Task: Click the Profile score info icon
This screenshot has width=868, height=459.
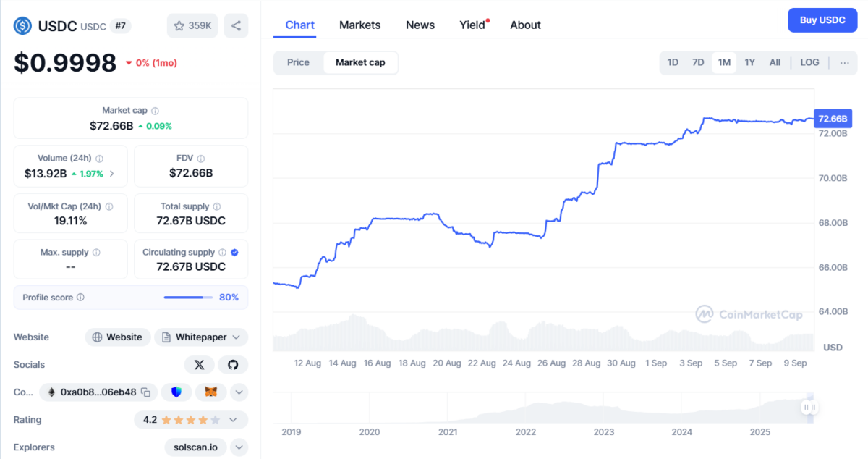Action: [x=80, y=298]
